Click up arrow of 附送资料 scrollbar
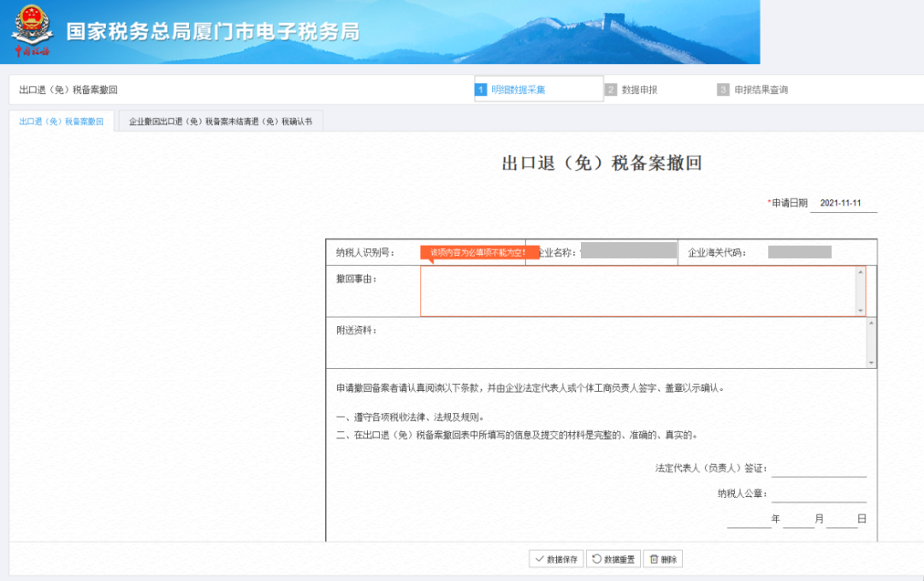 tap(871, 323)
